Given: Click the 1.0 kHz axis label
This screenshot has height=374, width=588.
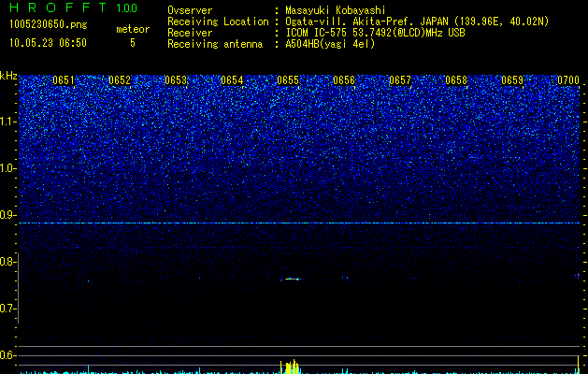Looking at the screenshot, I should pos(7,168).
